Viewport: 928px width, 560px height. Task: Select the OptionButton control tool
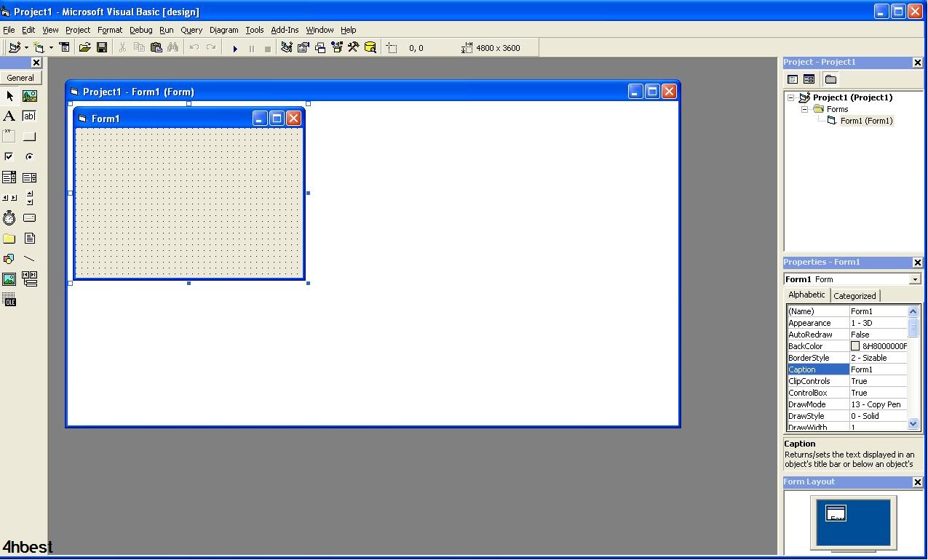30,157
